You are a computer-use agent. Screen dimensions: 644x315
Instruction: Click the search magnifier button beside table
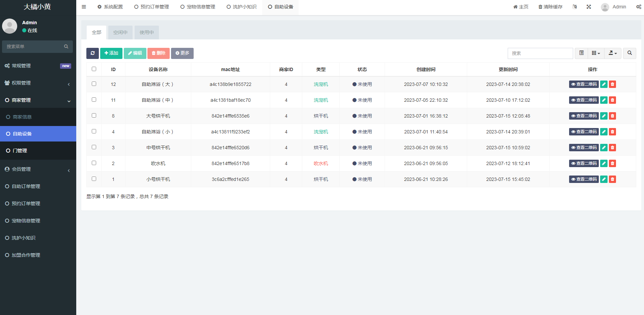click(629, 53)
